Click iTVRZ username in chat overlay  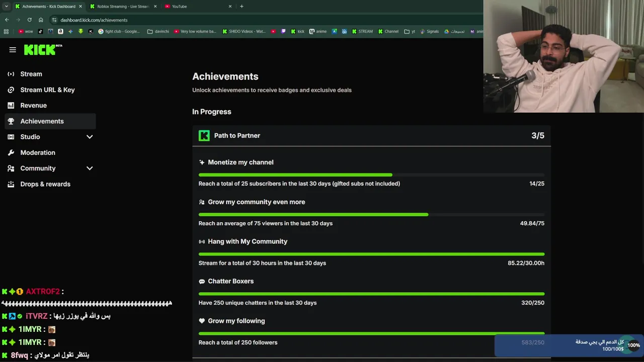[36, 316]
